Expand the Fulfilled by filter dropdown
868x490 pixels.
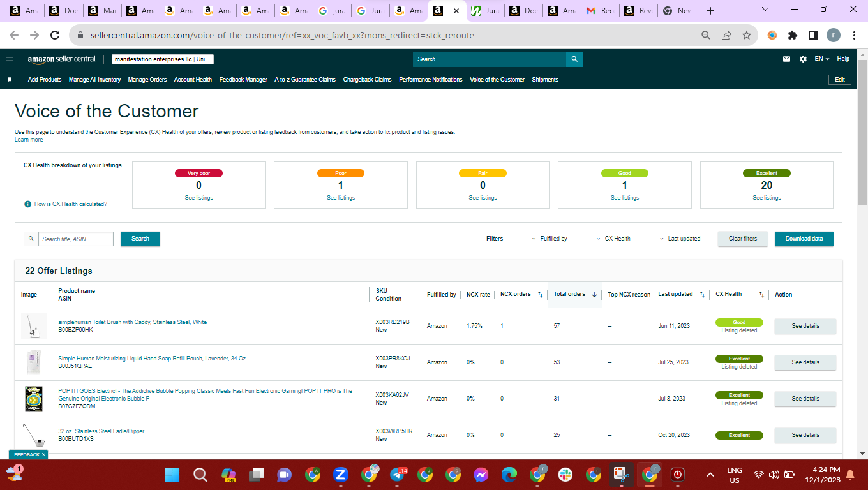550,239
